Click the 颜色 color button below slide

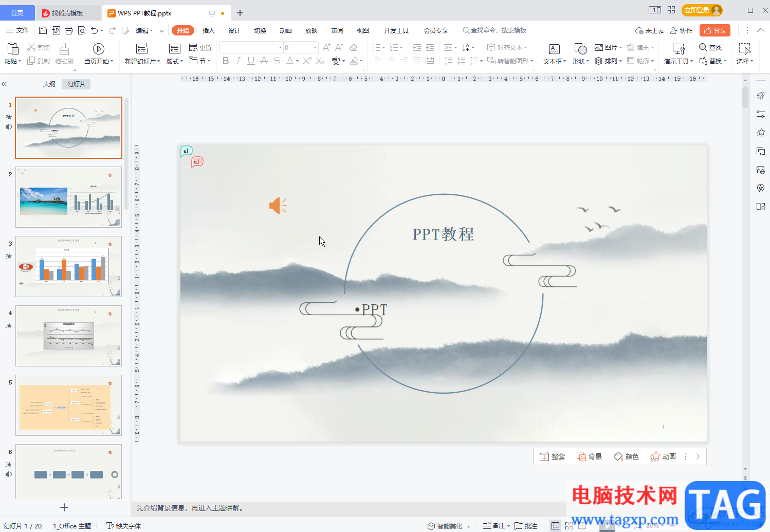626,456
